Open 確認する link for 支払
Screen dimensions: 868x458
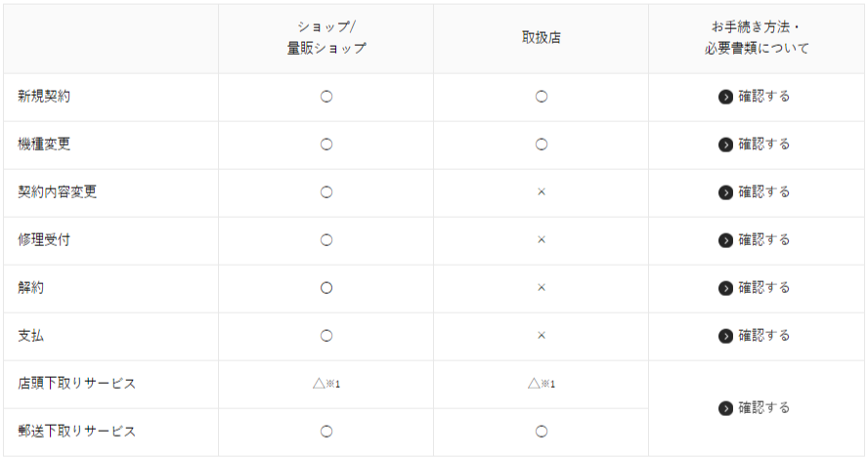click(764, 336)
